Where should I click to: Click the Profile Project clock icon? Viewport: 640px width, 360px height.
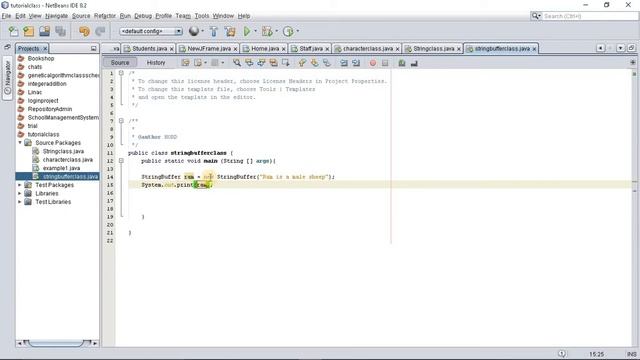pyautogui.click(x=288, y=31)
